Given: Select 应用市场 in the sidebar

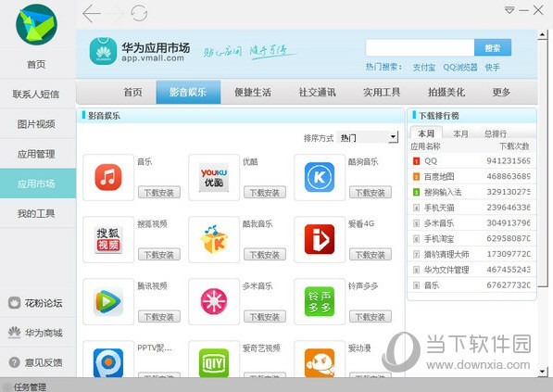Looking at the screenshot, I should pyautogui.click(x=38, y=183).
